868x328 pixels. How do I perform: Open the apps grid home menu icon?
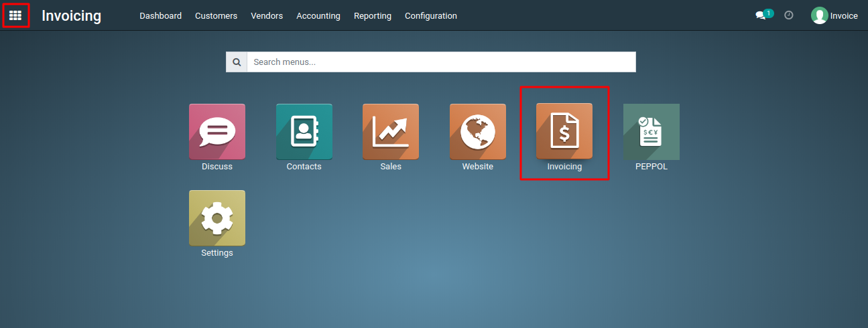15,15
